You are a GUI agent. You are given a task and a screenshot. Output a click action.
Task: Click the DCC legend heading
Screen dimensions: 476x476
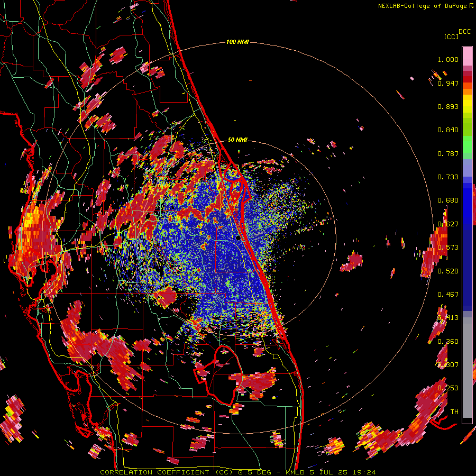click(464, 32)
